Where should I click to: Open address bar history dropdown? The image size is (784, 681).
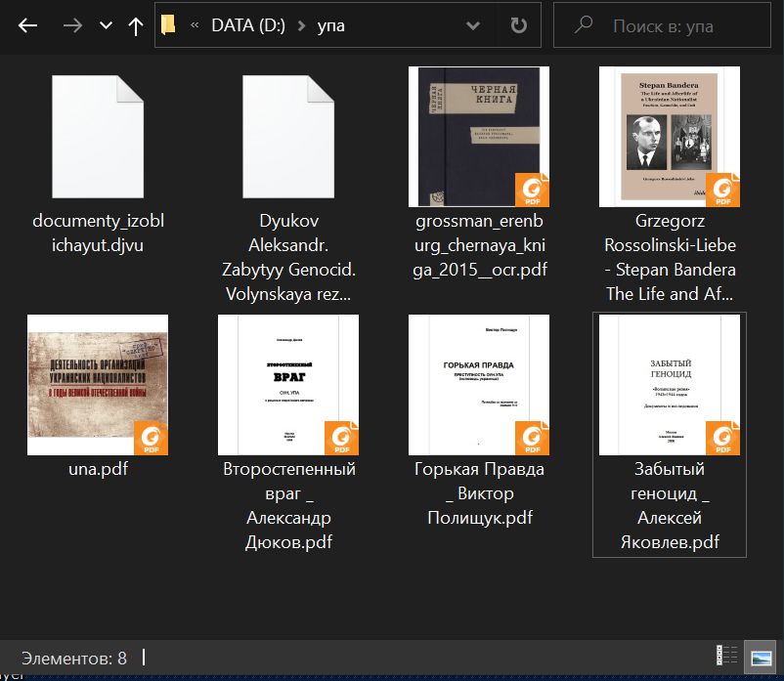click(x=473, y=25)
